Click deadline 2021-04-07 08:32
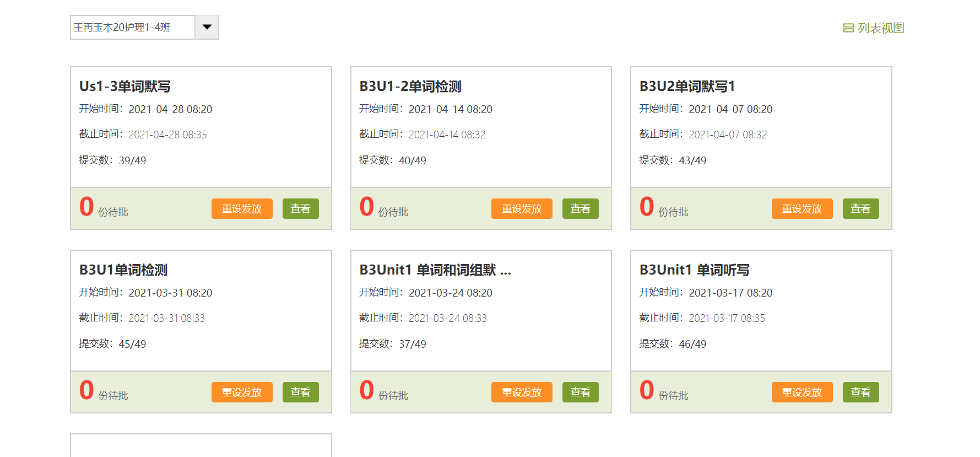The width and height of the screenshot is (980, 457). 728,135
